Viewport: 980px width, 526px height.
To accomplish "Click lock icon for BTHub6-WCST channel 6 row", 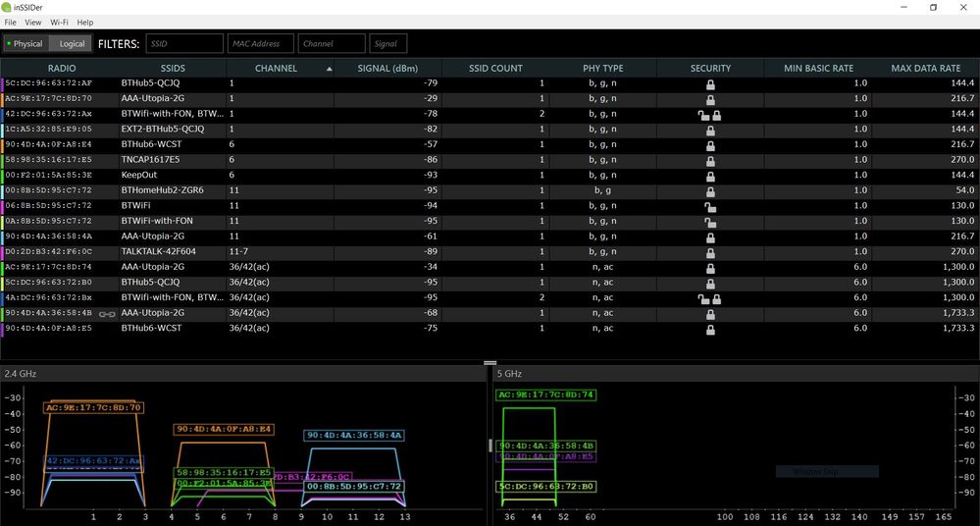I will click(x=710, y=145).
